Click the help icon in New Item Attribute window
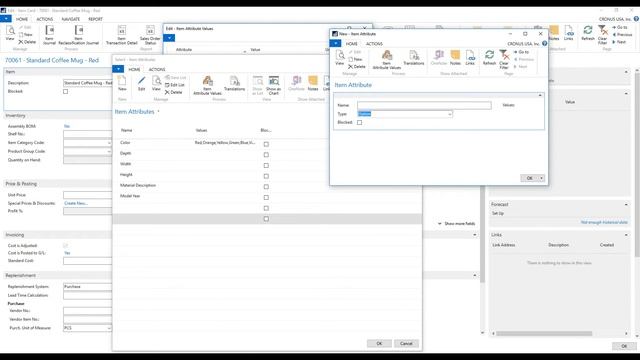 544,43
